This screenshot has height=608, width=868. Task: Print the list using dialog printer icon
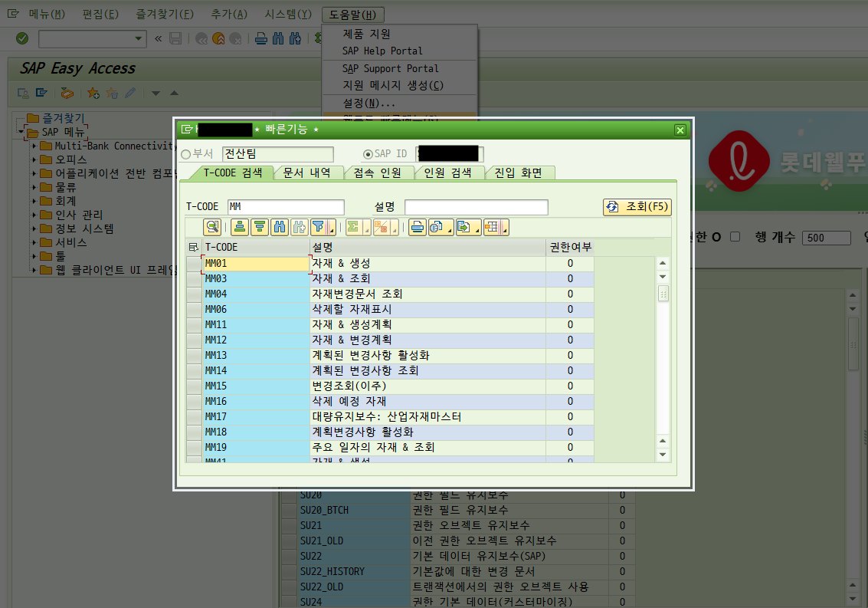tap(418, 227)
